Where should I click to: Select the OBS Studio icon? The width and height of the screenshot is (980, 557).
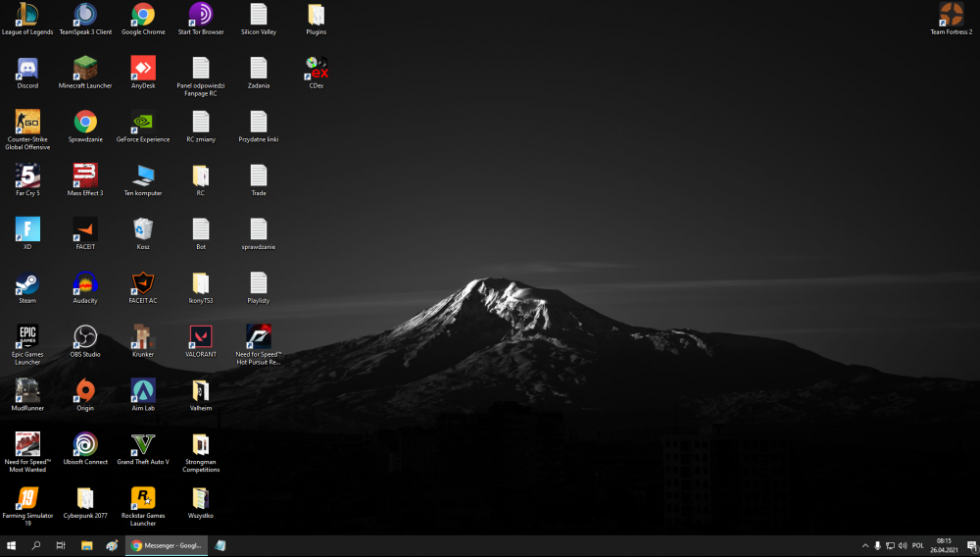point(85,336)
